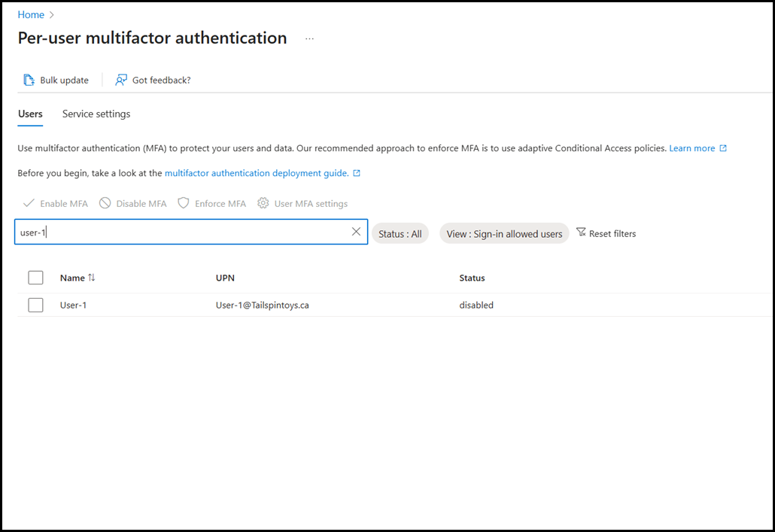Switch to the Service settings tab

point(96,114)
